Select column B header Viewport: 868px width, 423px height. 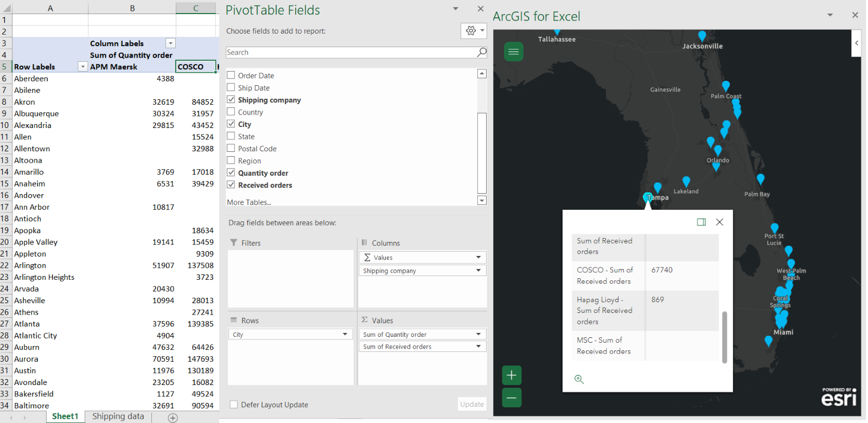click(x=132, y=8)
